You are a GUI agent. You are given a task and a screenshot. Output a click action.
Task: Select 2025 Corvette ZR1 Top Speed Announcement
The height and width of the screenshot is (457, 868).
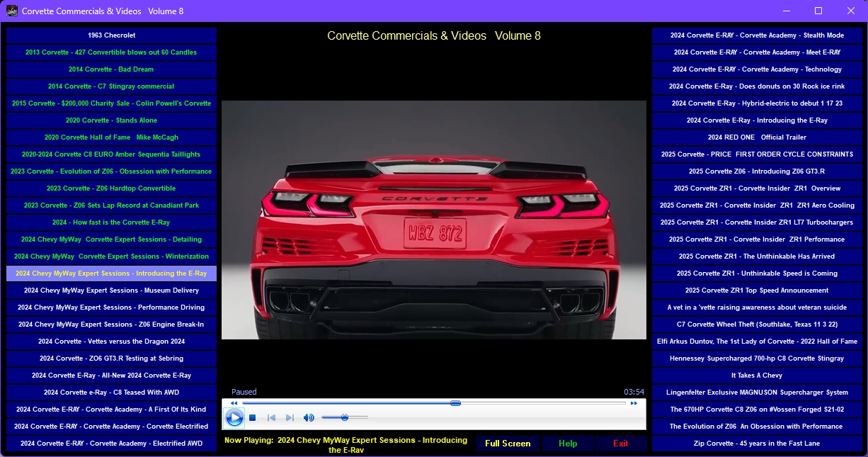pyautogui.click(x=757, y=290)
